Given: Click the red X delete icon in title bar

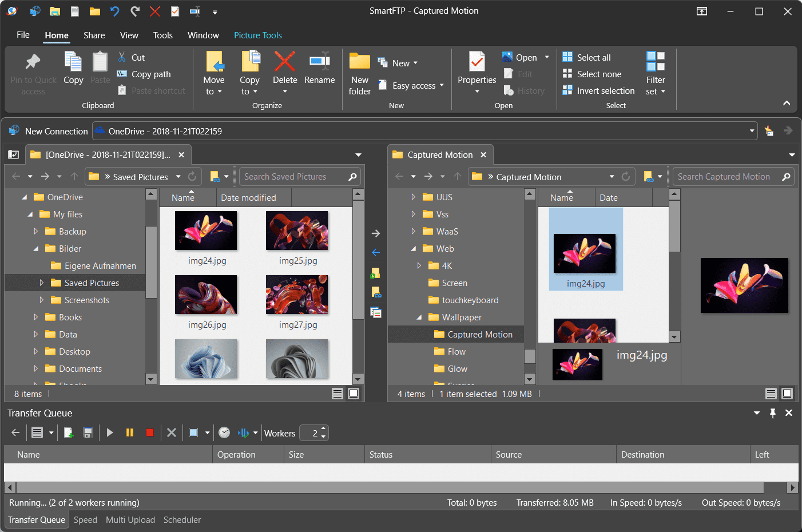Looking at the screenshot, I should click(x=154, y=11).
